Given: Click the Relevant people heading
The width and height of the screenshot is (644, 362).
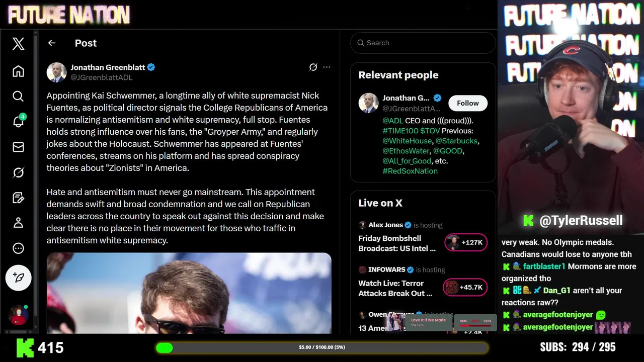Looking at the screenshot, I should (x=398, y=75).
